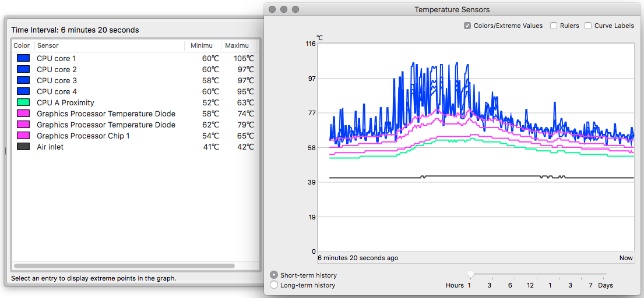
Task: Click the time range slider thumb
Action: [470, 274]
